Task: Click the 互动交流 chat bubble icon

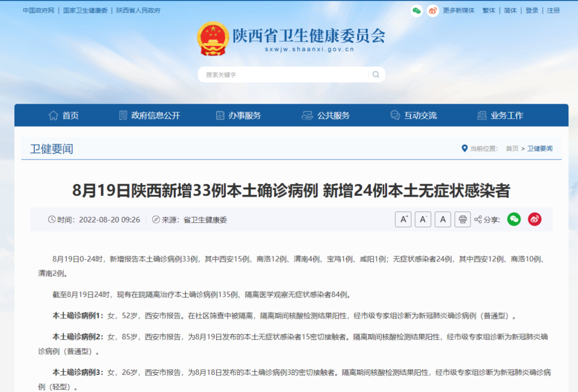Action: (395, 116)
